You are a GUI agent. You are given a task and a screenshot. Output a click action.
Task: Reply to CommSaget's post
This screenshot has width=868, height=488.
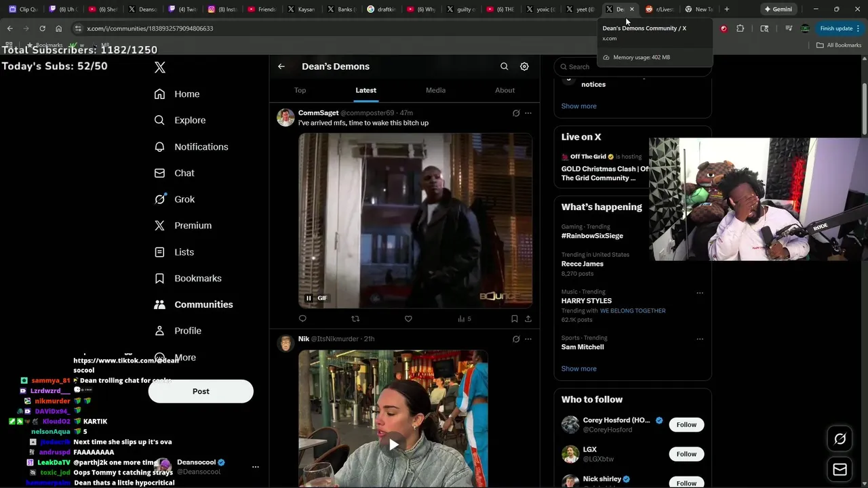tap(302, 319)
